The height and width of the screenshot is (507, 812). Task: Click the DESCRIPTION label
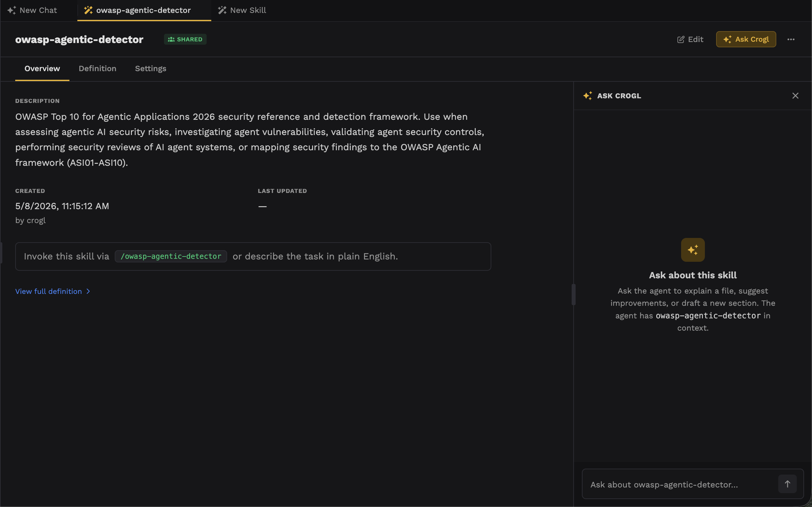click(x=37, y=101)
